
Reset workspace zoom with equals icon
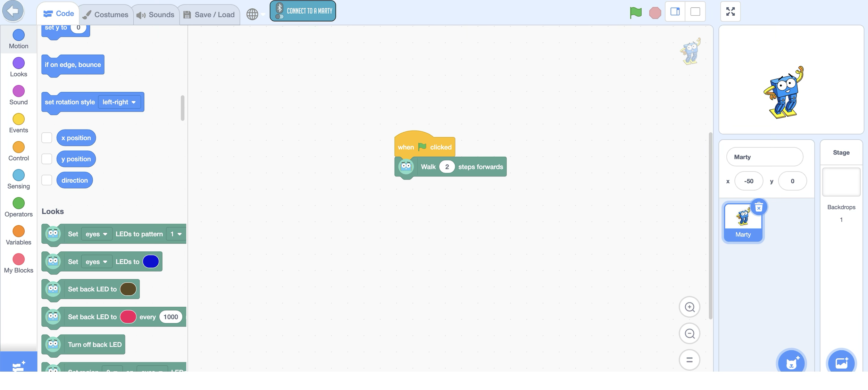point(689,360)
